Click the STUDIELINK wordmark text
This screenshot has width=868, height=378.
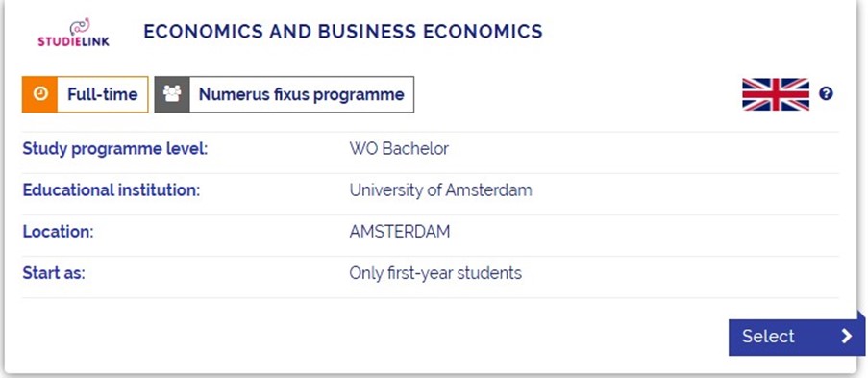[74, 41]
